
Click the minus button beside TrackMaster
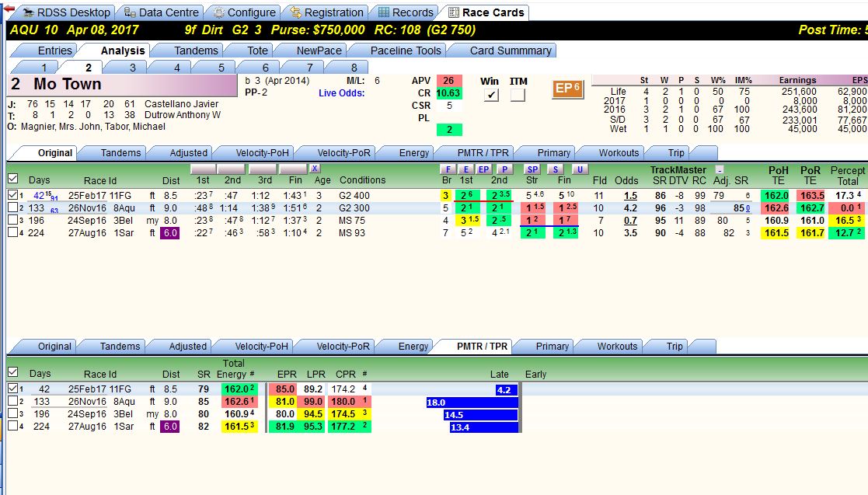click(x=719, y=169)
